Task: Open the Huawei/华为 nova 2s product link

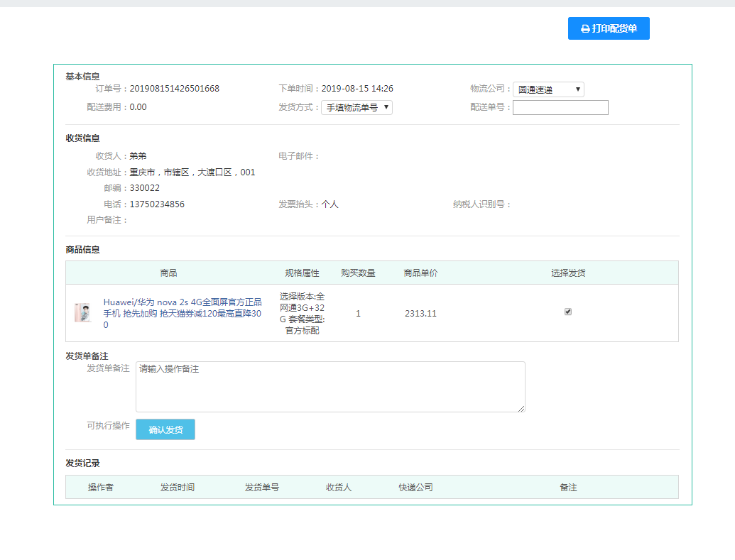Action: pyautogui.click(x=183, y=313)
